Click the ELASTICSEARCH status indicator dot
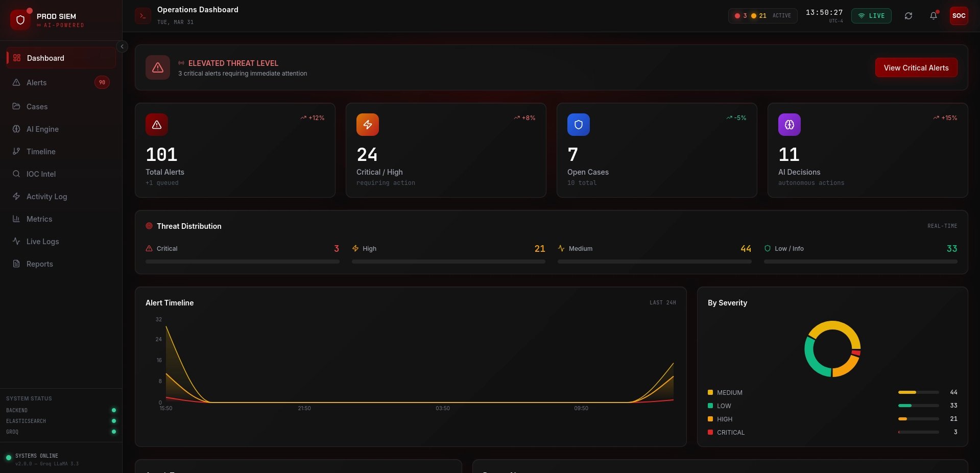This screenshot has width=980, height=473. pyautogui.click(x=114, y=421)
